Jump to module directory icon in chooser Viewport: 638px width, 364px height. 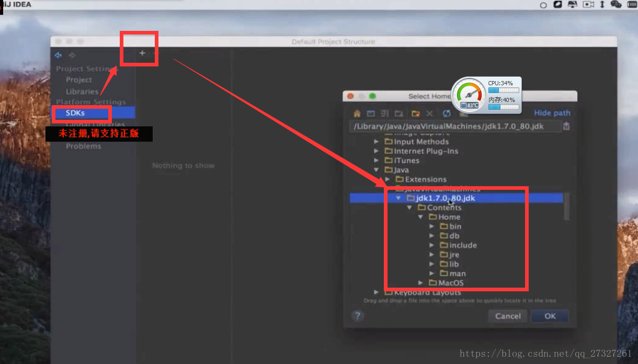tap(399, 113)
